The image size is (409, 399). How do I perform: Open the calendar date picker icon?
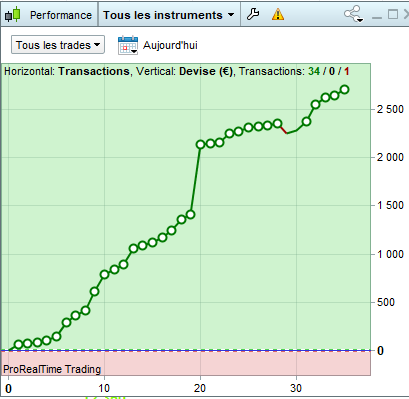[128, 45]
